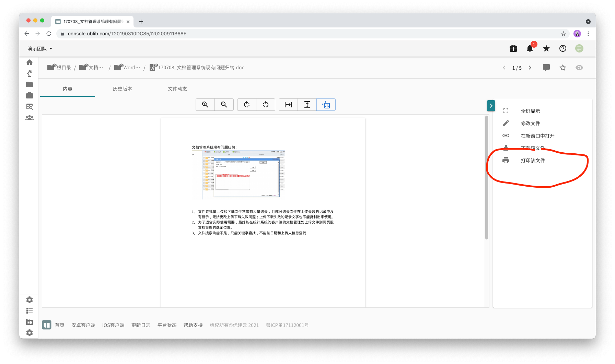Collapse the right-side actions panel
The image size is (615, 364).
pos(491,106)
